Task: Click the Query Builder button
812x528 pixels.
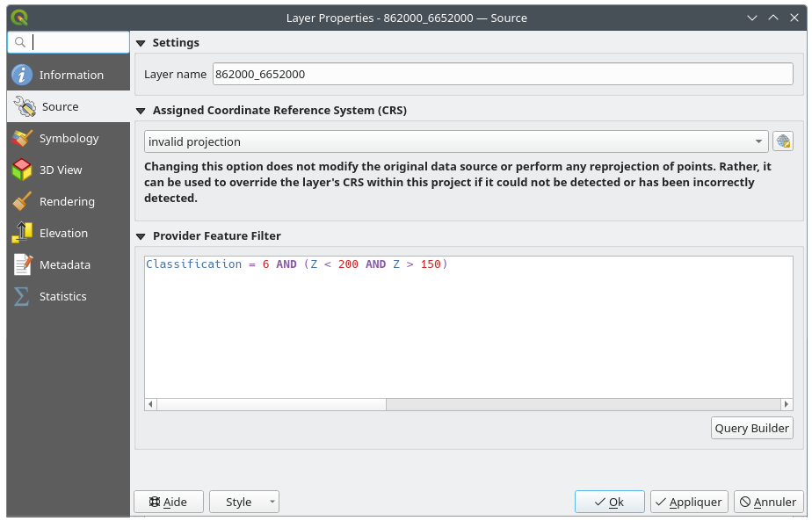Action: click(751, 428)
